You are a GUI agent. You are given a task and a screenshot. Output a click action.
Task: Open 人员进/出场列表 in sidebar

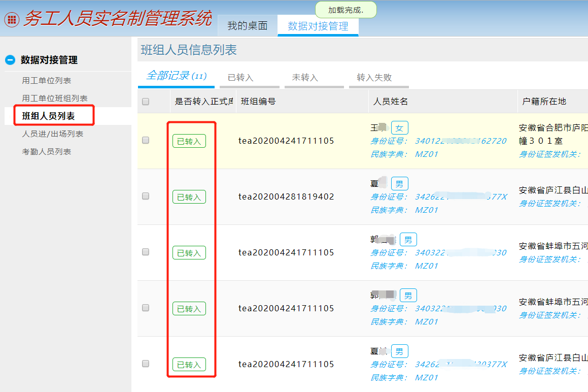(x=52, y=134)
